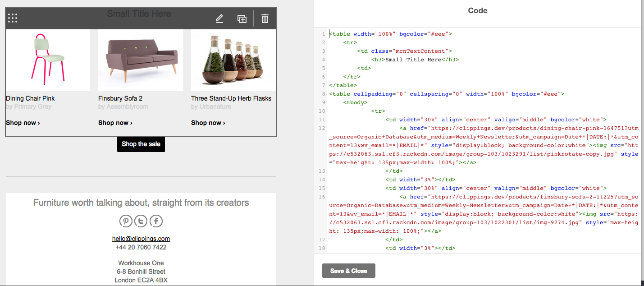Screen dimensions: 644x286
Task: Click the Code panel heading
Action: point(478,10)
